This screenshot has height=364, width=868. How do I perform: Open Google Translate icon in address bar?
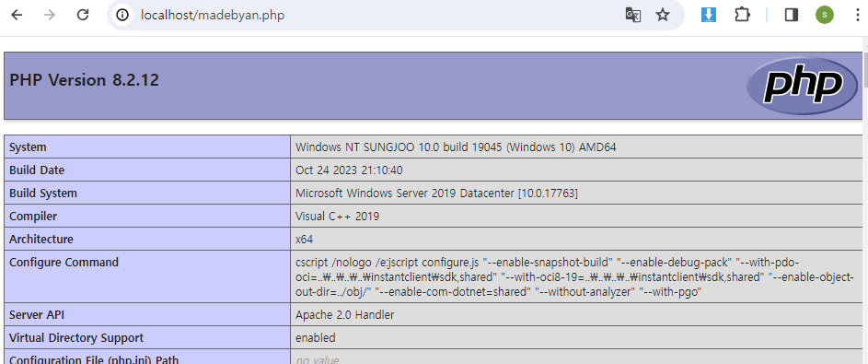(632, 15)
